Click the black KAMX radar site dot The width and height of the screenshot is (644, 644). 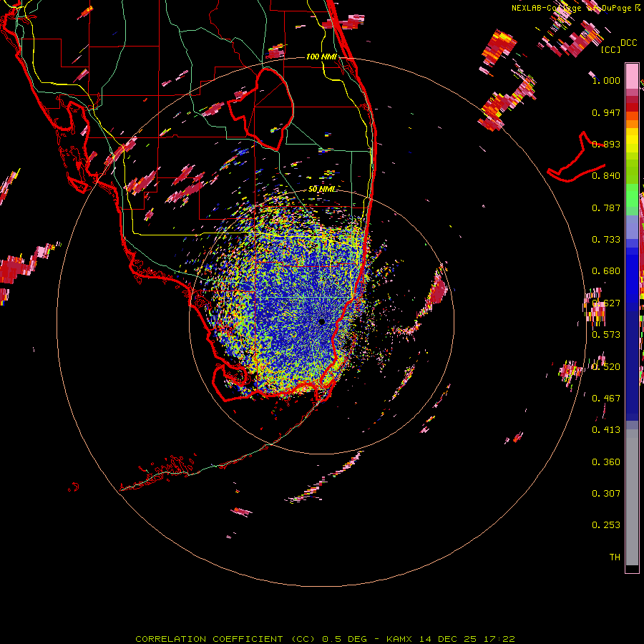pos(321,322)
